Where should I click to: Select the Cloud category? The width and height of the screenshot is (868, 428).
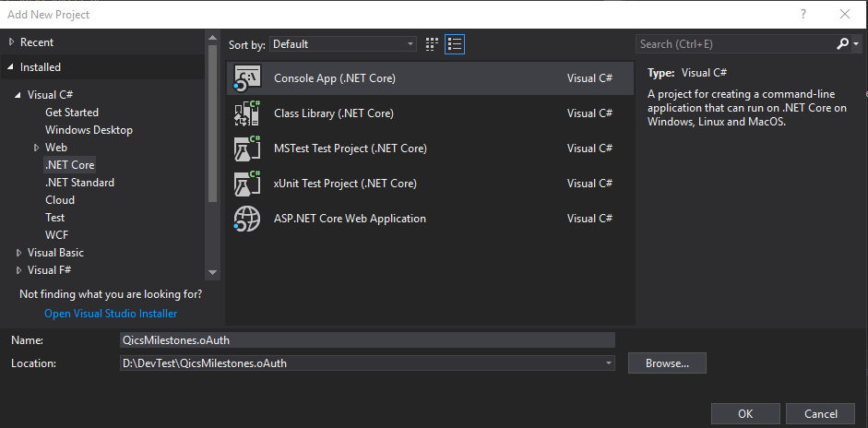[60, 200]
